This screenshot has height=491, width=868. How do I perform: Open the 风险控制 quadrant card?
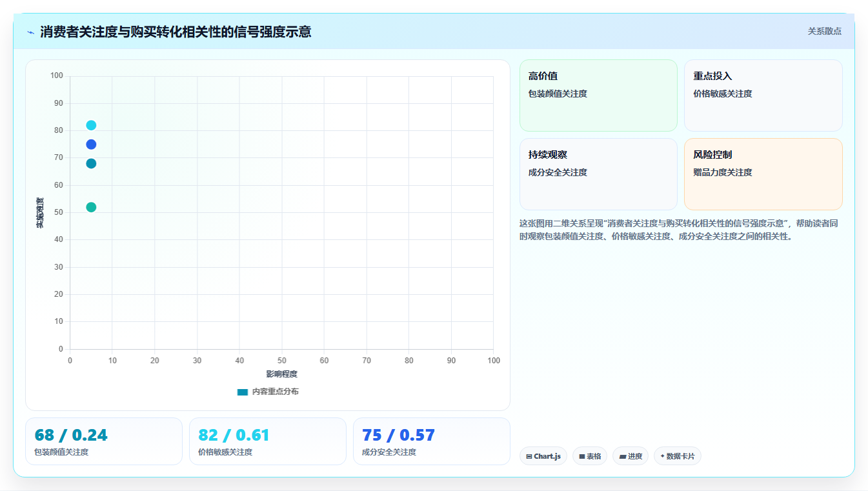coord(763,174)
